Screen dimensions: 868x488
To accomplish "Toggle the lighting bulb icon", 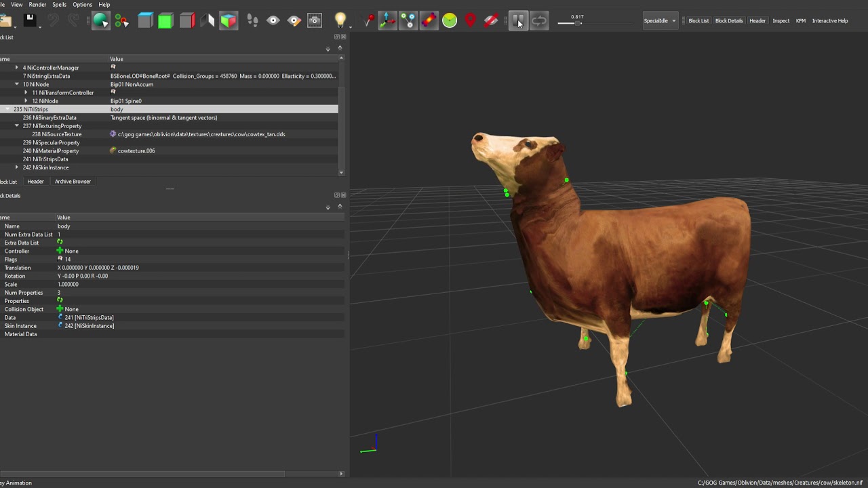I will 340,21.
